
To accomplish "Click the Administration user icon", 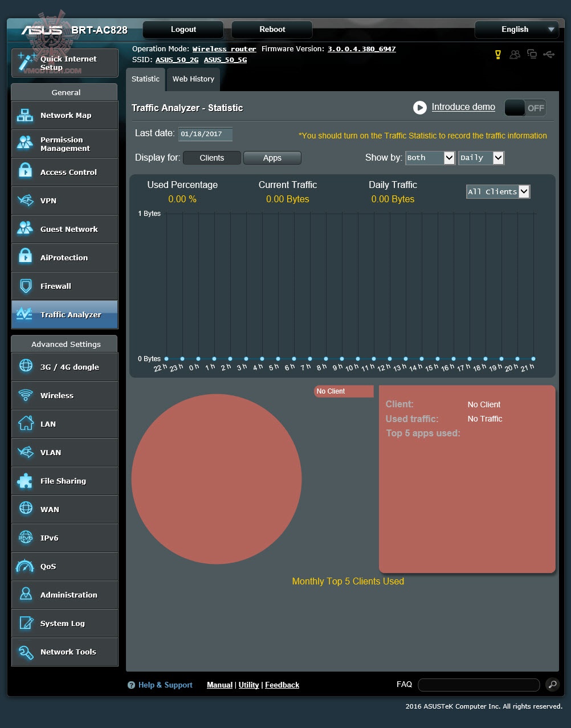I will [x=26, y=594].
